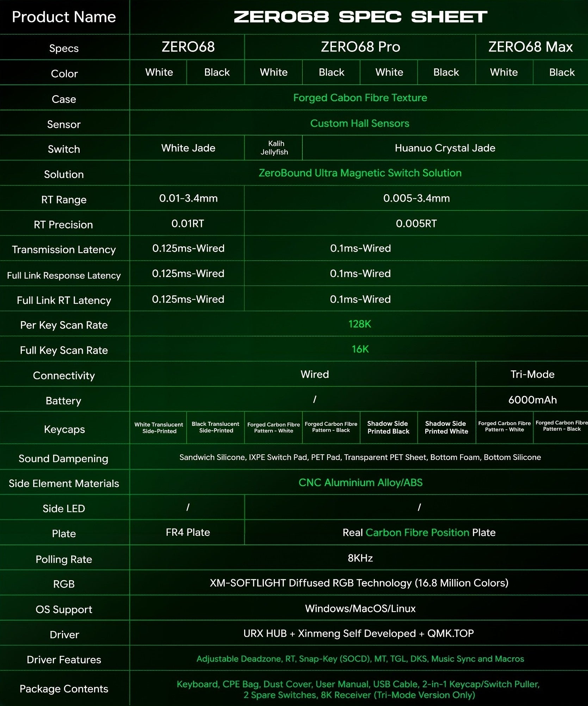Select the 6000mAh battery value
Viewport: 588px width, 706px height.
click(x=532, y=400)
